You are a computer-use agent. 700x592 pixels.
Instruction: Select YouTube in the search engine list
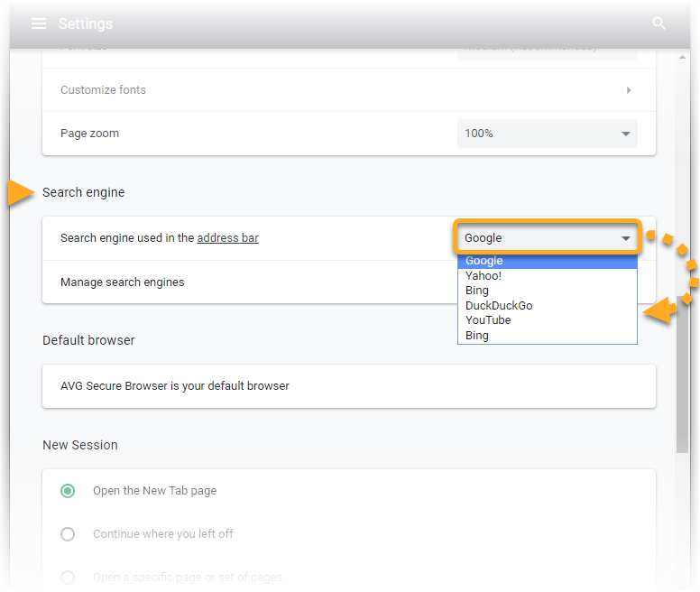pos(488,320)
